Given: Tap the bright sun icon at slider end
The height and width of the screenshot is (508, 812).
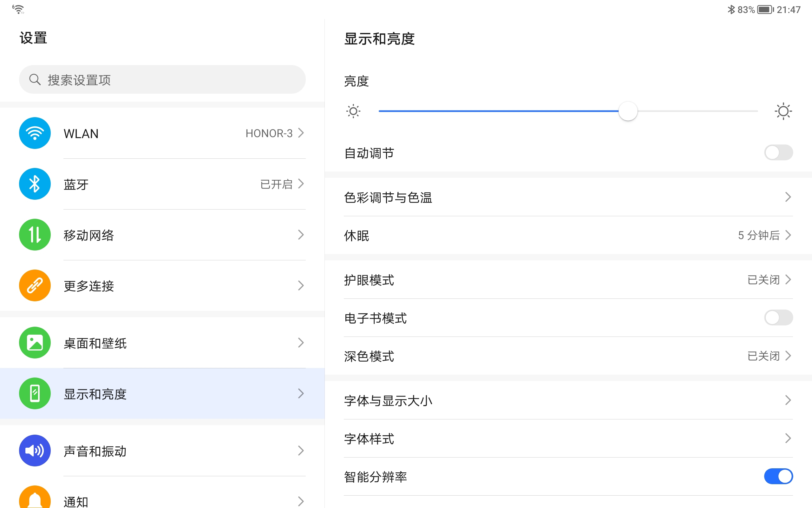Looking at the screenshot, I should click(x=783, y=111).
